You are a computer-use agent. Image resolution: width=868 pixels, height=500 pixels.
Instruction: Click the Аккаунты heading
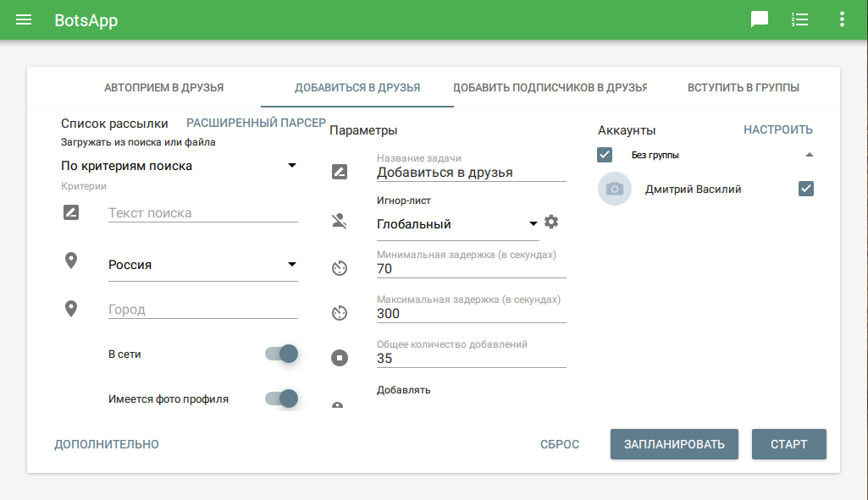(x=627, y=130)
